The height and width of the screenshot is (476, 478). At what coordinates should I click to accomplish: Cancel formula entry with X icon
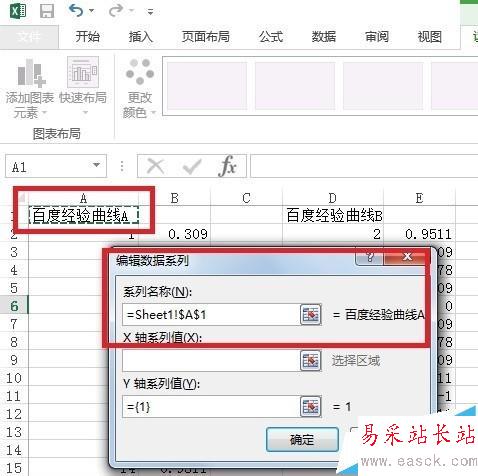(156, 166)
